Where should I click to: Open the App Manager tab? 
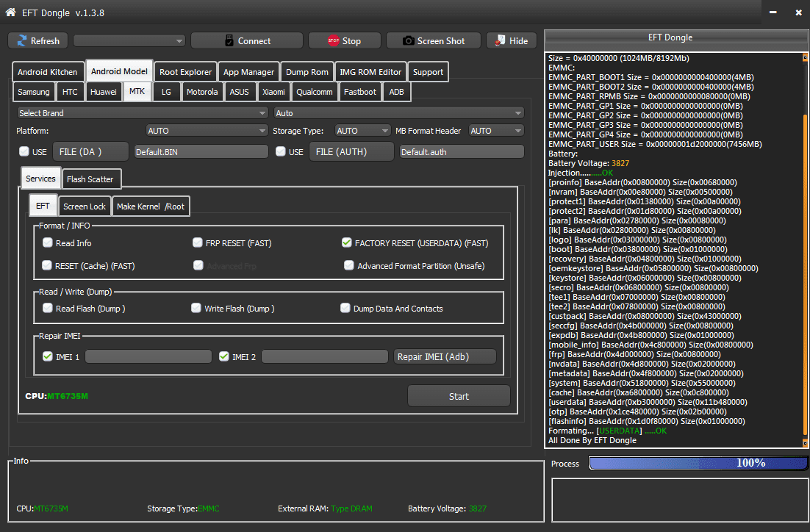248,72
